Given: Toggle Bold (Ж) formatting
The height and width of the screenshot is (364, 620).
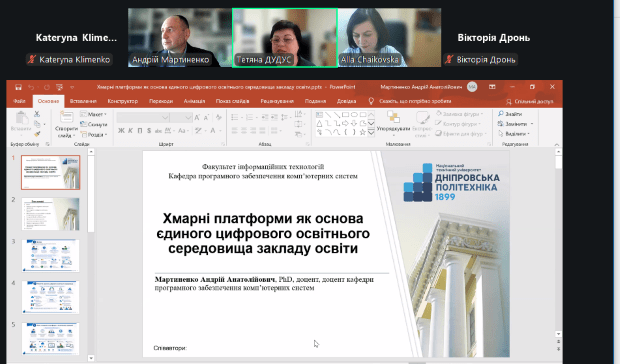Looking at the screenshot, I should coord(121,130).
